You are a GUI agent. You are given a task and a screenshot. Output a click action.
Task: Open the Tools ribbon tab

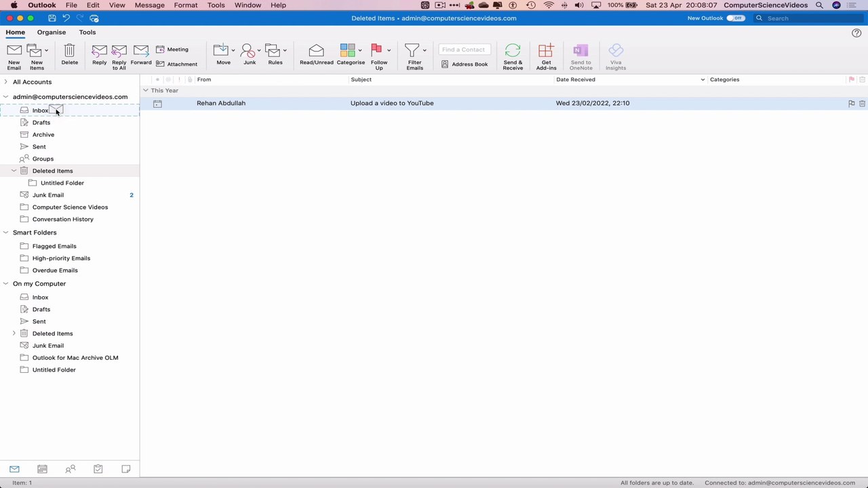coord(87,33)
